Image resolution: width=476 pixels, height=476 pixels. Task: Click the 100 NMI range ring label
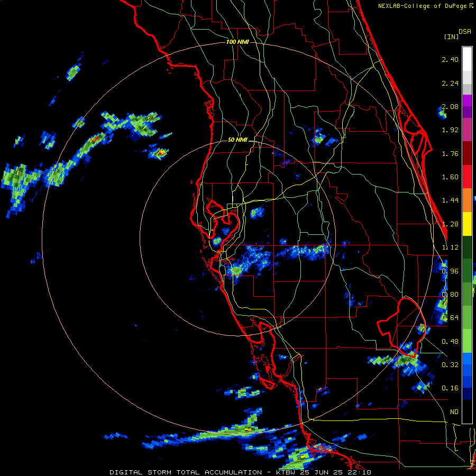point(237,42)
